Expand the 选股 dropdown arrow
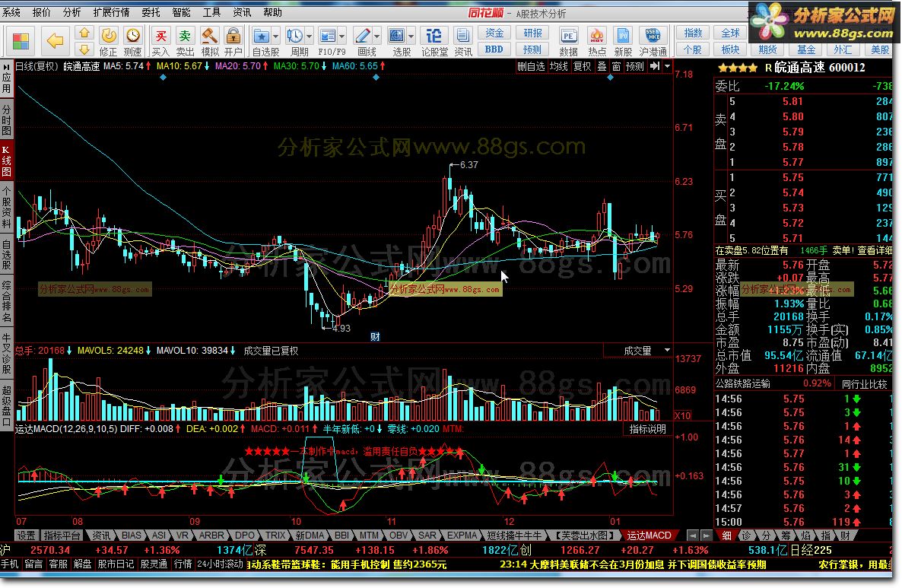Screen dimensions: 902x588 click(x=411, y=37)
